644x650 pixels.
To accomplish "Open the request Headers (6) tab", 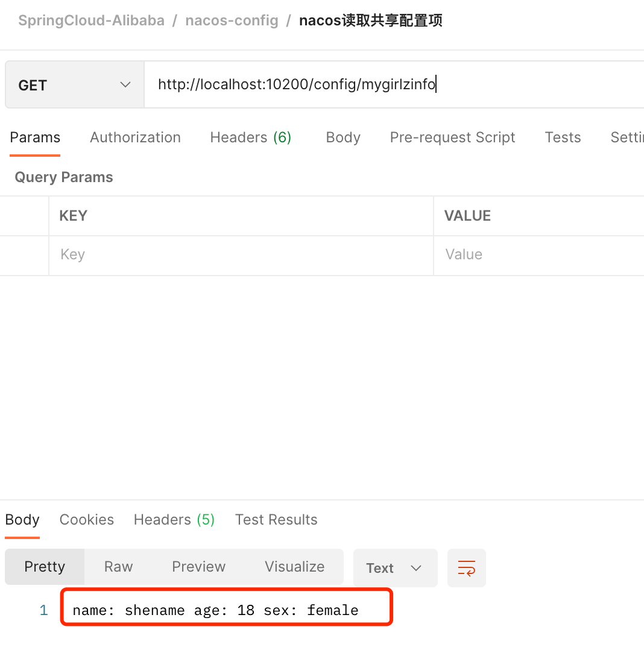I will (250, 137).
